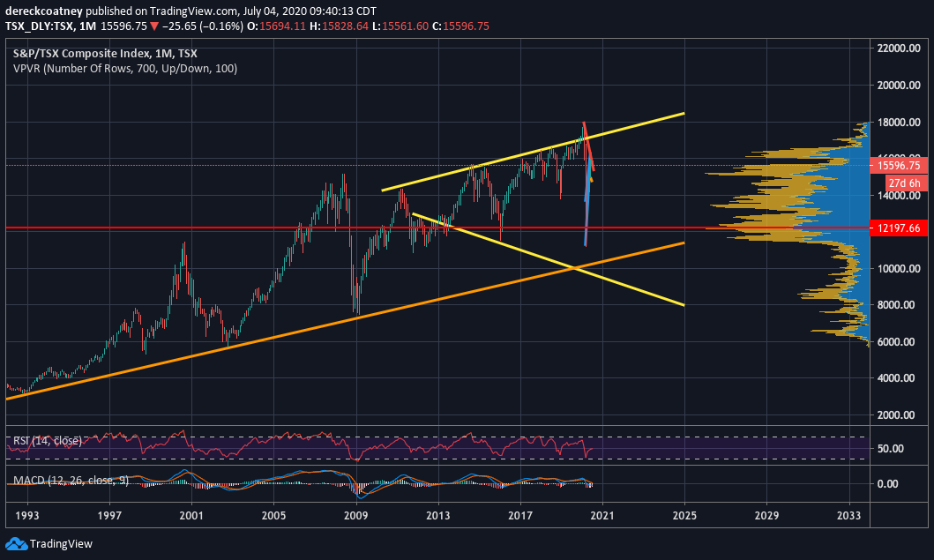The height and width of the screenshot is (560, 934).
Task: Click the red horizontal line price label 12197.66
Action: coord(899,228)
